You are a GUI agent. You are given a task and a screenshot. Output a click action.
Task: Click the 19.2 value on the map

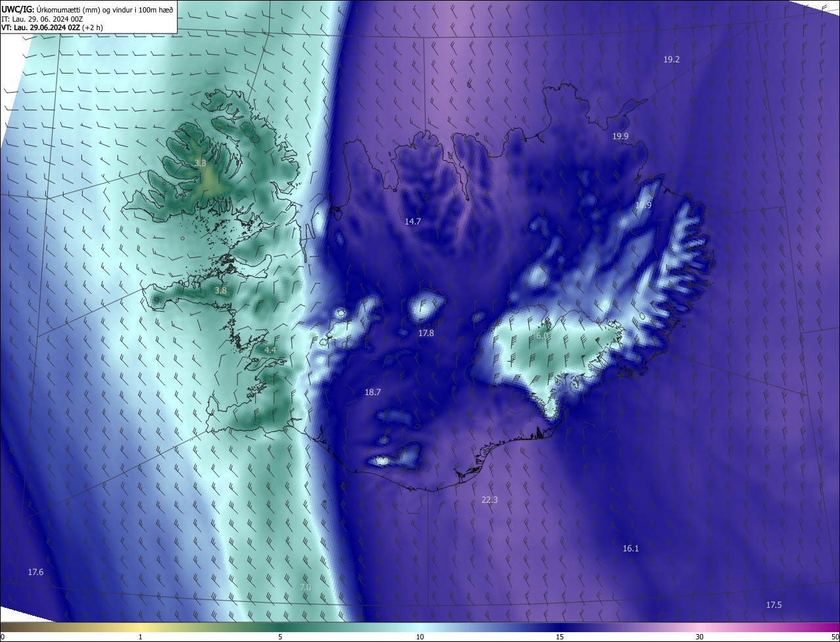pyautogui.click(x=671, y=59)
